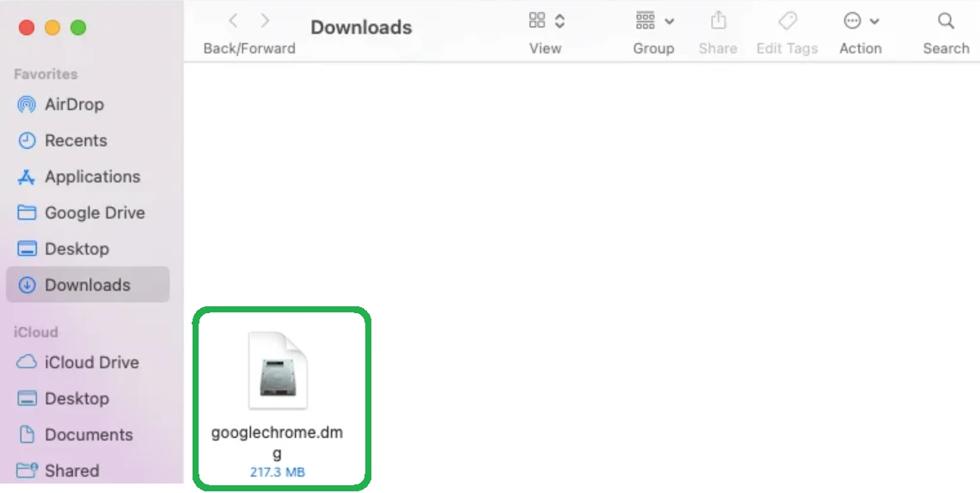Open Documents label in sidebar
This screenshot has width=980, height=493.
coord(89,434)
